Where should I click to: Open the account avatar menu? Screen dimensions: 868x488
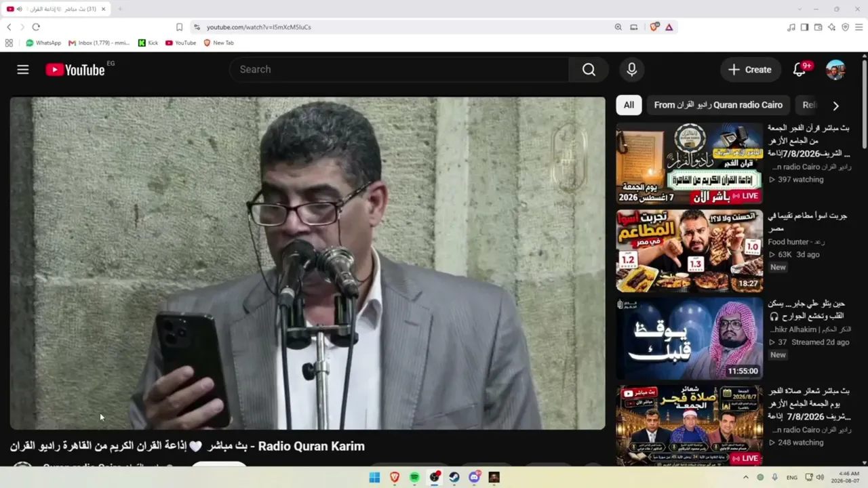click(835, 70)
